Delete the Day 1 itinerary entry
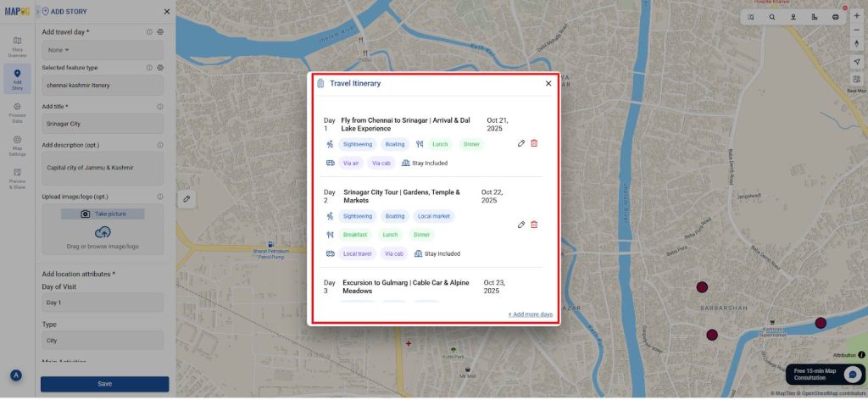Screen dimensions: 868x400 click(x=534, y=143)
